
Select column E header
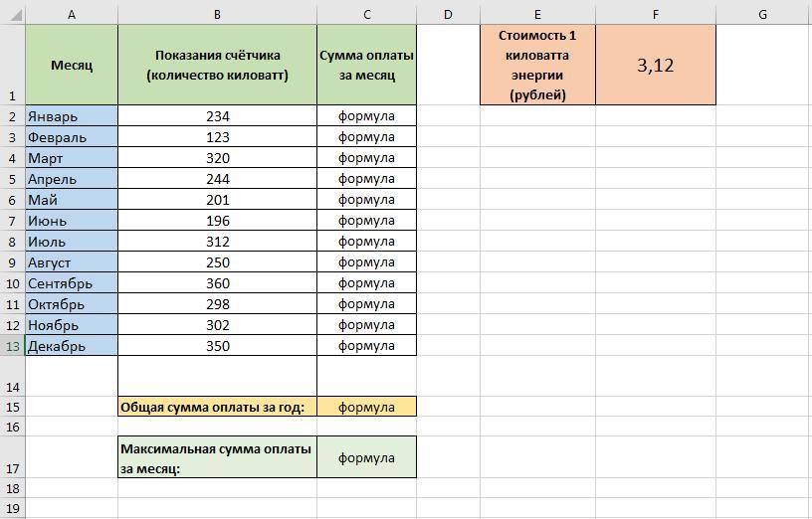(x=537, y=15)
